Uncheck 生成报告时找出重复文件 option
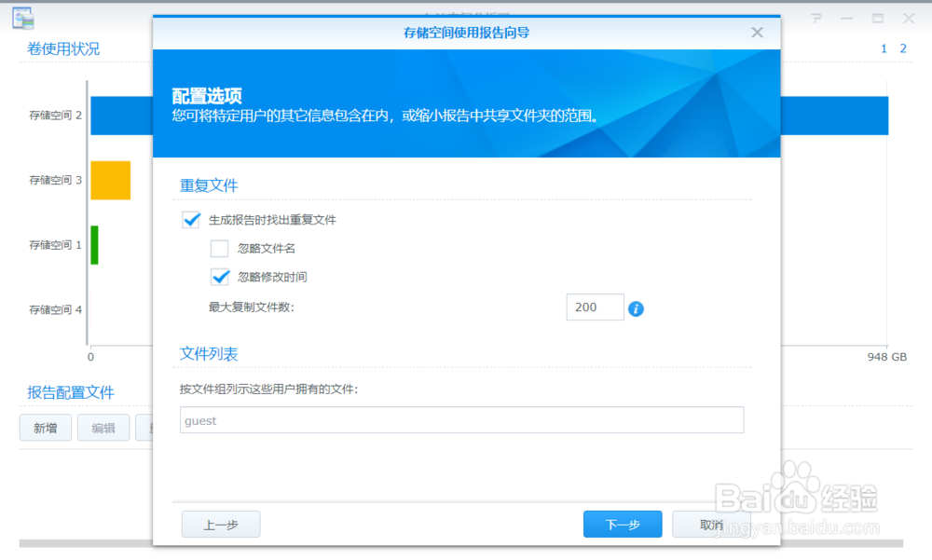The width and height of the screenshot is (932, 560). click(x=191, y=220)
